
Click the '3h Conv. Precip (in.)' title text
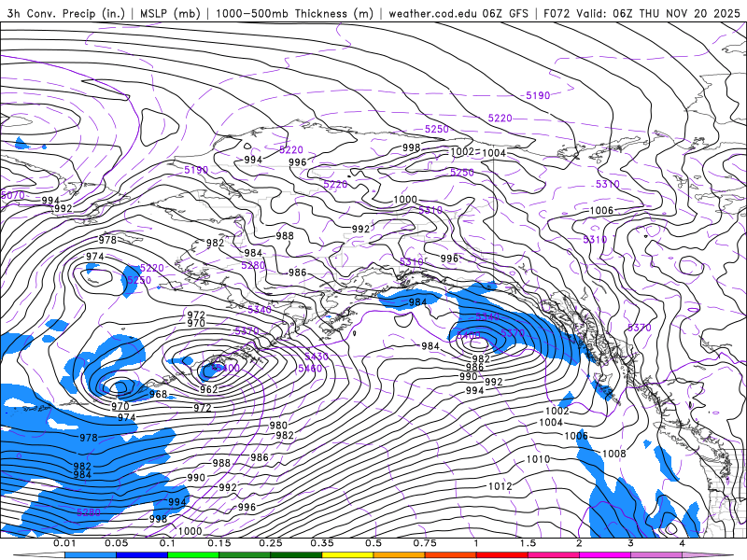(x=65, y=13)
